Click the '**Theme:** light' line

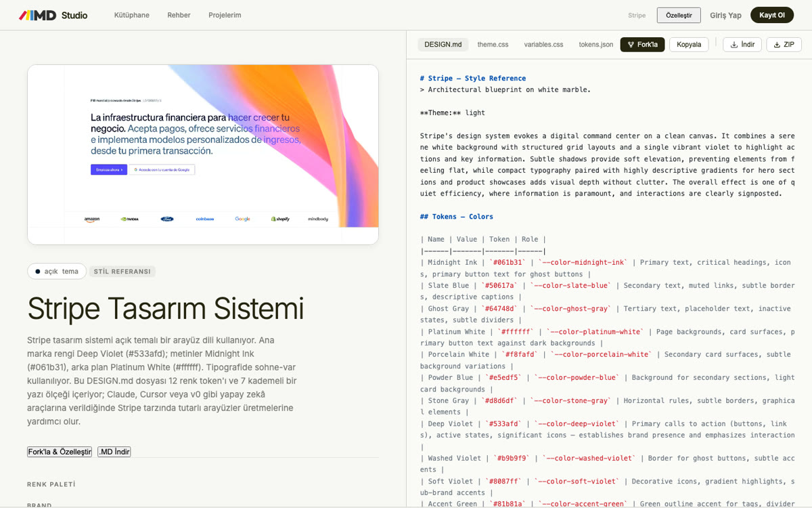pyautogui.click(x=453, y=113)
